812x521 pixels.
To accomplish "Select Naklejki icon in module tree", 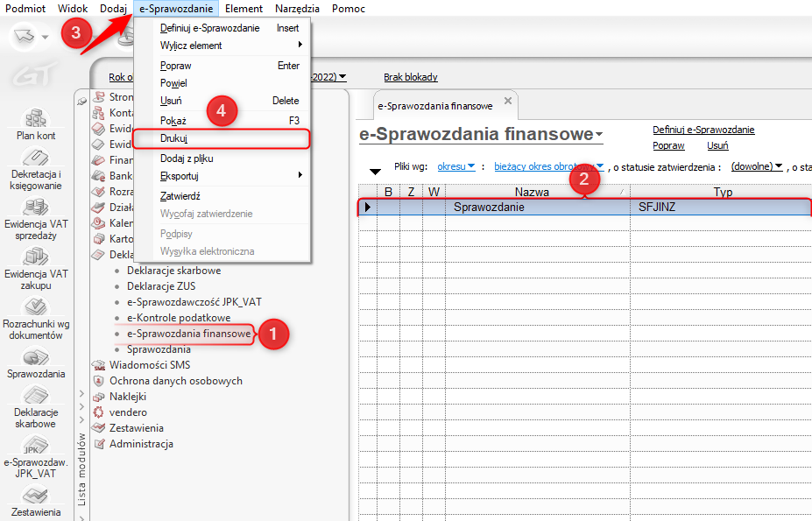I will 98,398.
